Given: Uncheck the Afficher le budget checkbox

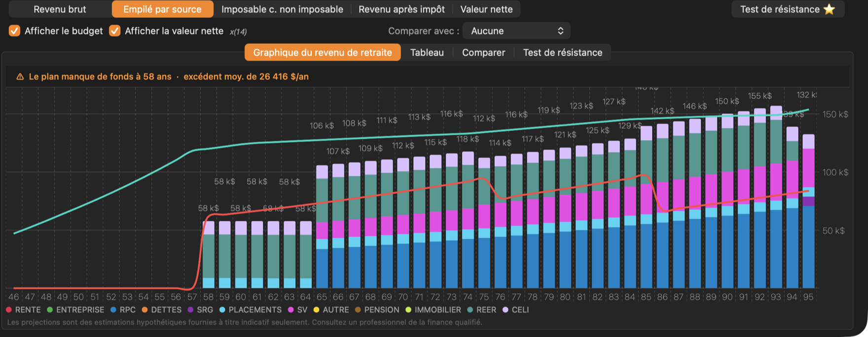Looking at the screenshot, I should 15,31.
